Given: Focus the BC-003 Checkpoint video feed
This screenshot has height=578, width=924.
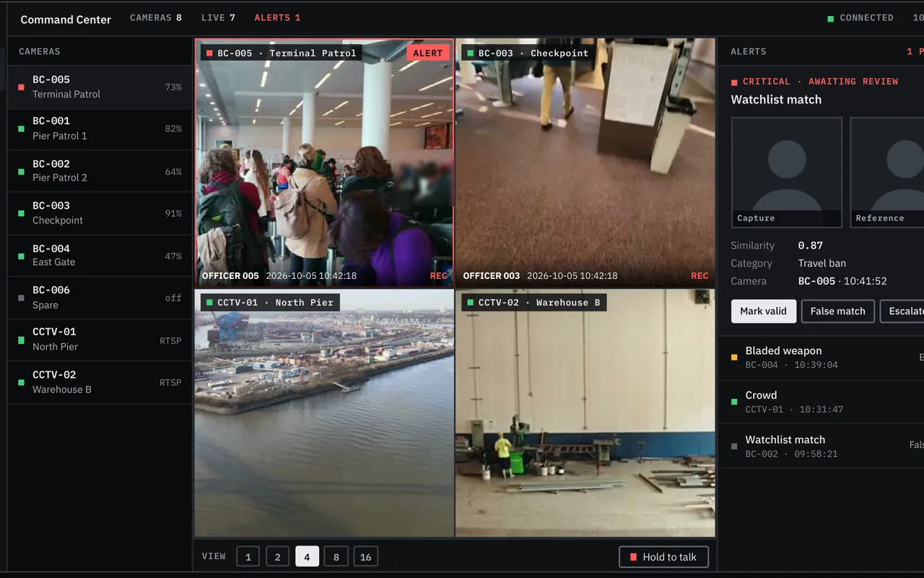Looking at the screenshot, I should 585,163.
